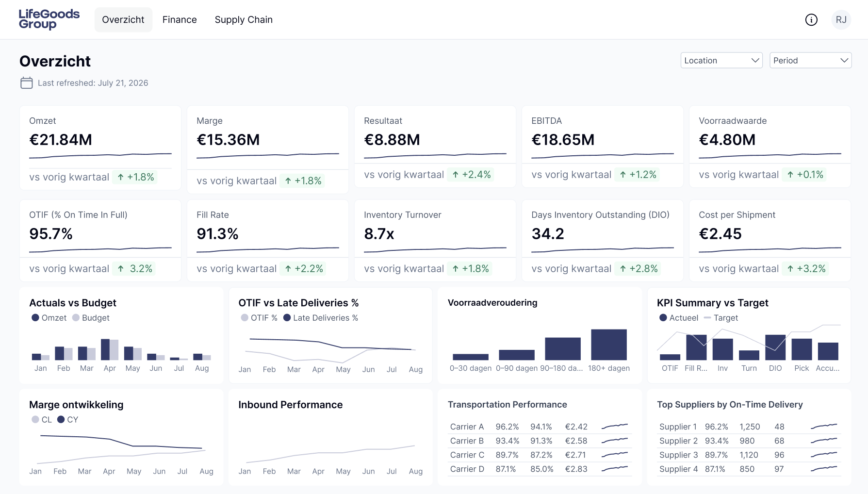The height and width of the screenshot is (494, 868).
Task: Toggle Target legend in KPI Summary
Action: [721, 318]
